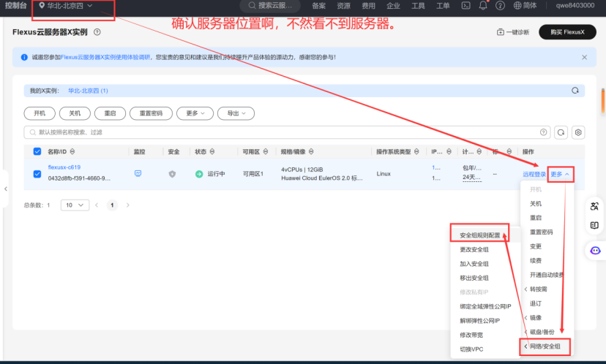This screenshot has width=606, height=364.
Task: Open the 资源 menu item
Action: pyautogui.click(x=343, y=5)
